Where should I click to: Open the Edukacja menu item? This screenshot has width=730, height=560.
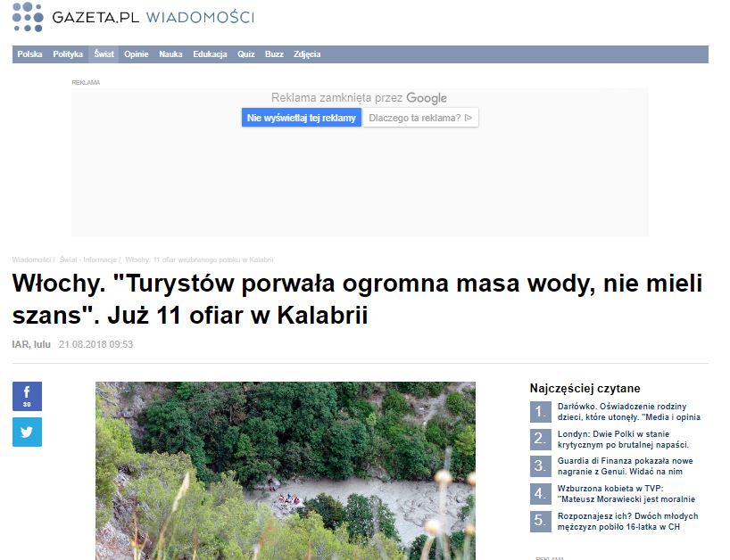[x=210, y=54]
